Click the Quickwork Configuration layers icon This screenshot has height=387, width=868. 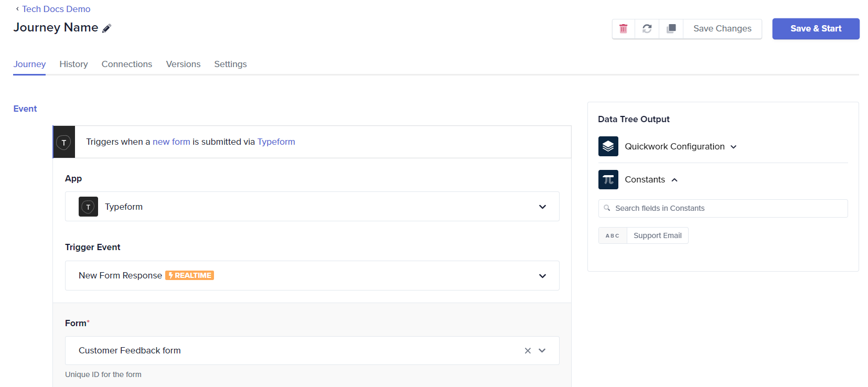click(x=608, y=146)
